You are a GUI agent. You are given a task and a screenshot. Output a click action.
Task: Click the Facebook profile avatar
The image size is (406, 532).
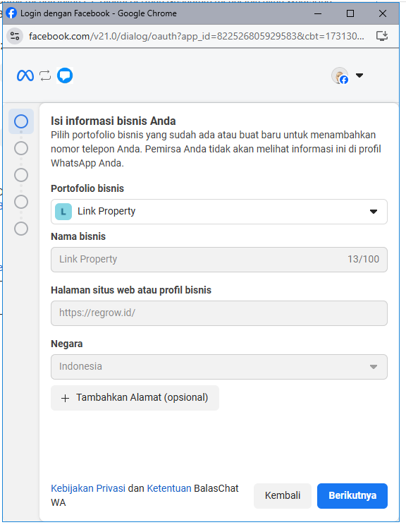pyautogui.click(x=340, y=75)
